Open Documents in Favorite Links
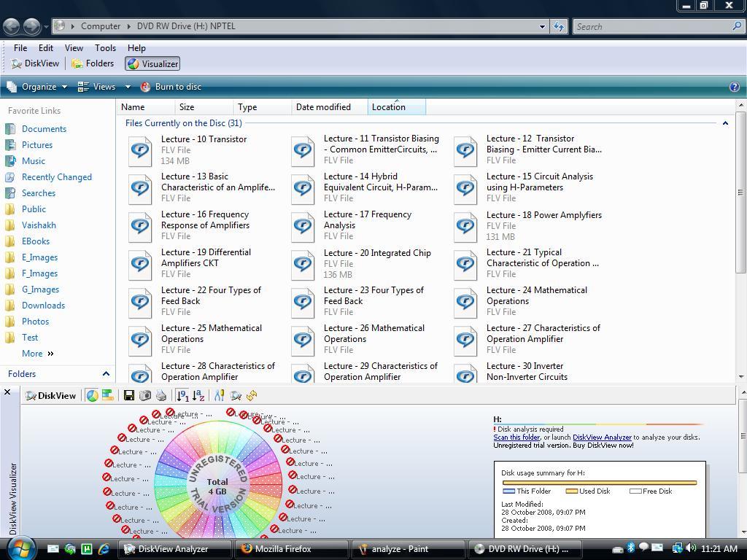 [44, 129]
